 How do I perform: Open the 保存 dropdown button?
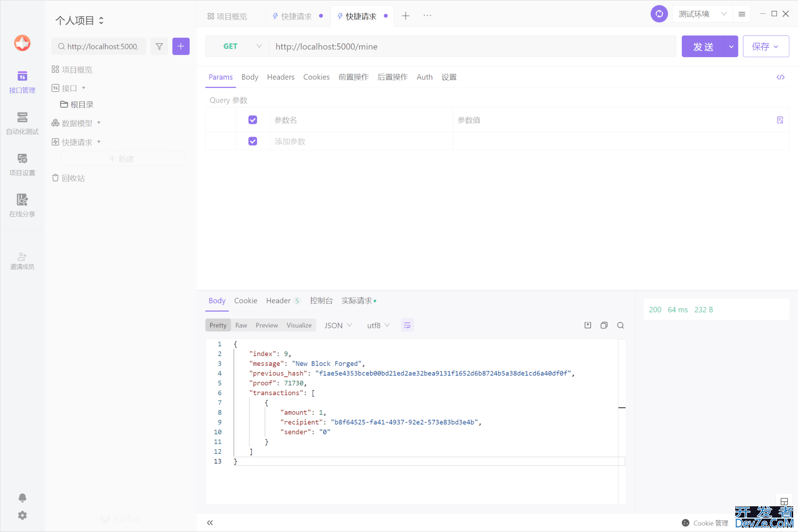click(x=765, y=46)
